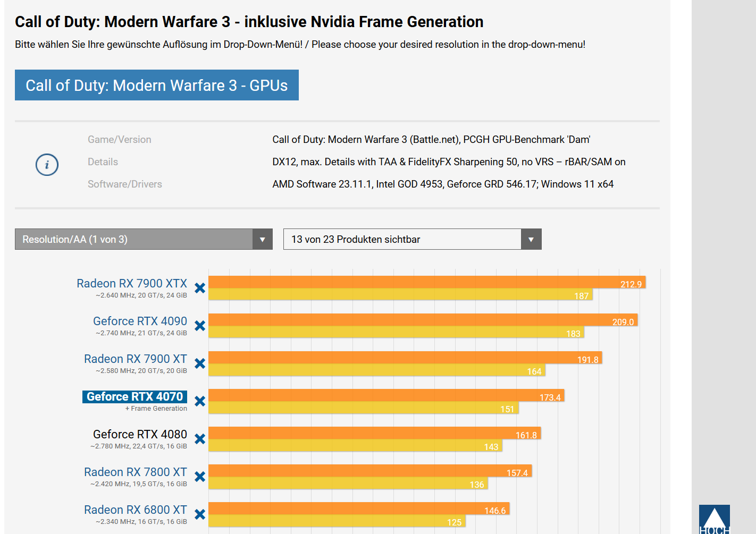Image resolution: width=756 pixels, height=534 pixels.
Task: Click the orange 157.4 bar for RX 7800 XT
Action: (370, 471)
